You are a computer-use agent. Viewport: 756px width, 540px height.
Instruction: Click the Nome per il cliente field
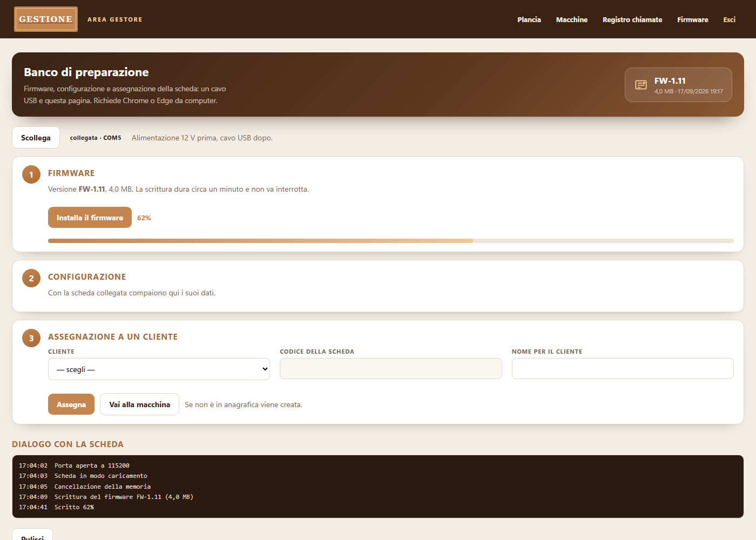(623, 369)
